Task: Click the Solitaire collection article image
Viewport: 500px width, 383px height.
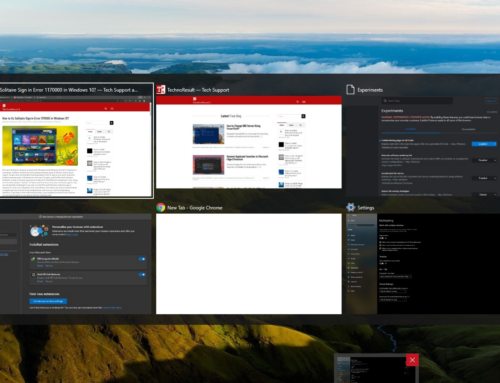Action: pyautogui.click(x=40, y=146)
